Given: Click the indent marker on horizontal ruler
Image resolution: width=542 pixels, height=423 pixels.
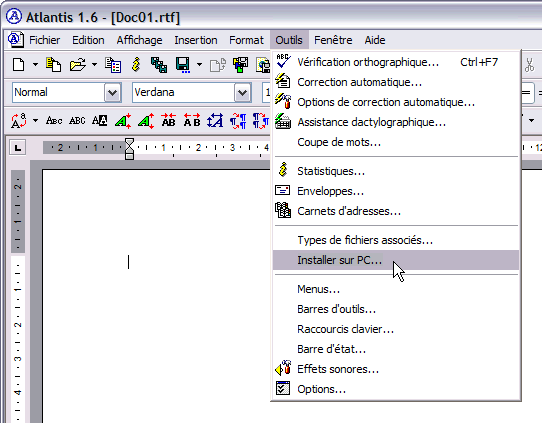Looking at the screenshot, I should pyautogui.click(x=129, y=149).
